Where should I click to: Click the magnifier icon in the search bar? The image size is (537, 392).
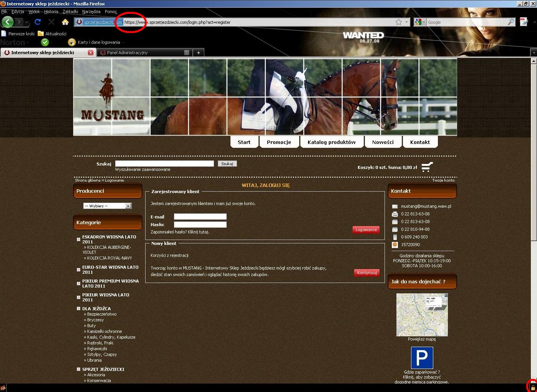click(511, 22)
